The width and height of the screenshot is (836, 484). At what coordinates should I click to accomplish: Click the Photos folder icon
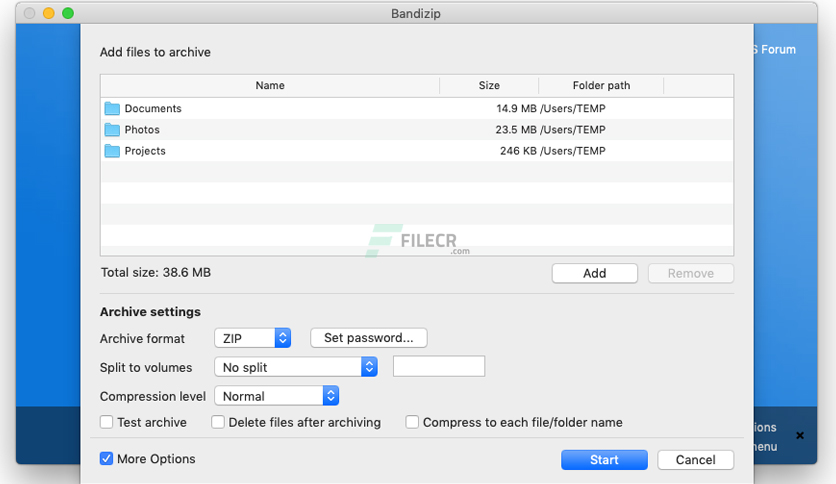[112, 130]
